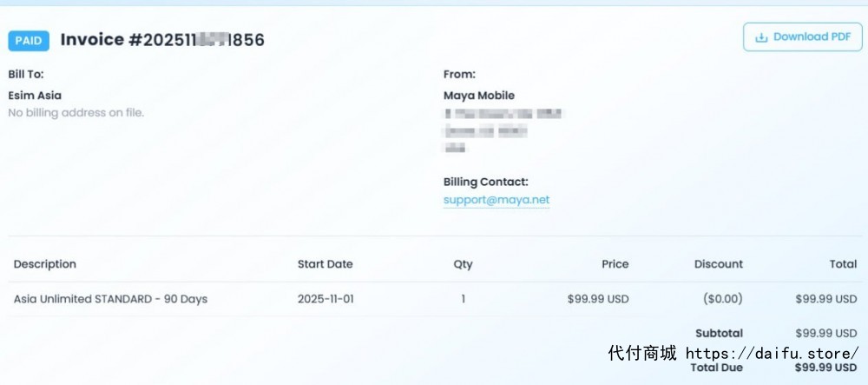The width and height of the screenshot is (868, 385).
Task: Open the support@maya.net email link
Action: point(496,200)
